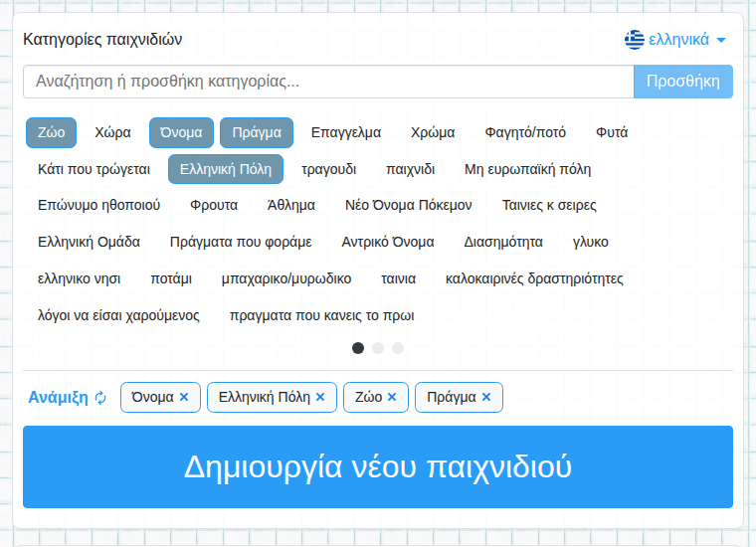Select the μπαχαρικο/μυρωδικο category

[286, 279]
